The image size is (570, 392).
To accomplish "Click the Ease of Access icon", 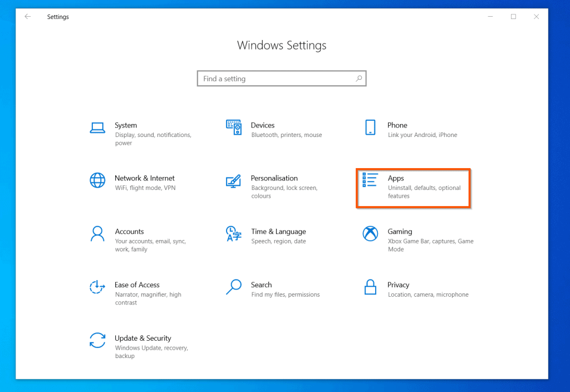I will coord(97,287).
